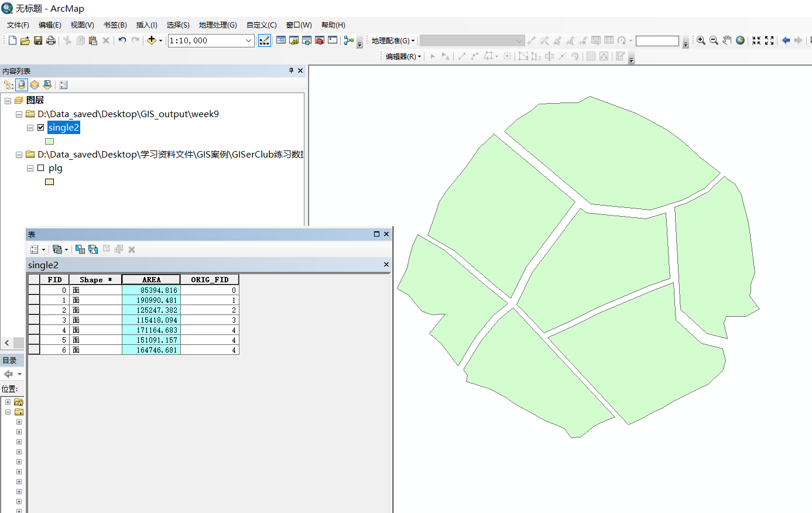Image resolution: width=812 pixels, height=513 pixels.
Task: Print the map using the printer icon
Action: 51,40
